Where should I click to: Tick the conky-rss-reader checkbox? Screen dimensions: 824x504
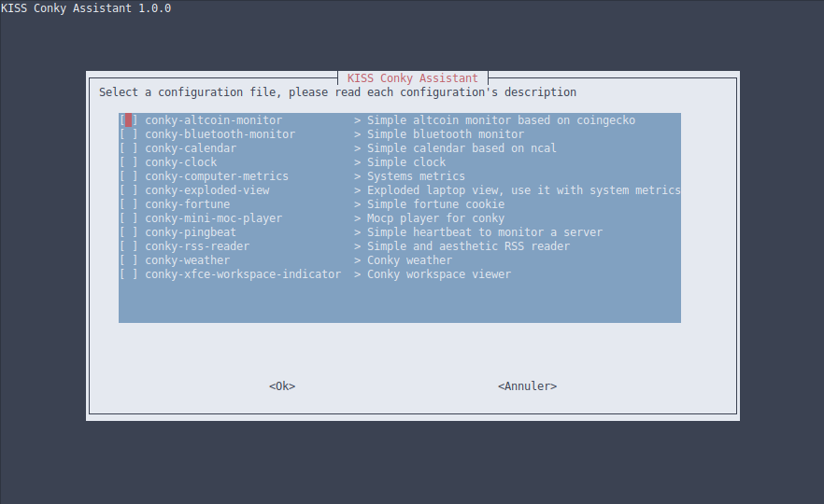coord(128,246)
